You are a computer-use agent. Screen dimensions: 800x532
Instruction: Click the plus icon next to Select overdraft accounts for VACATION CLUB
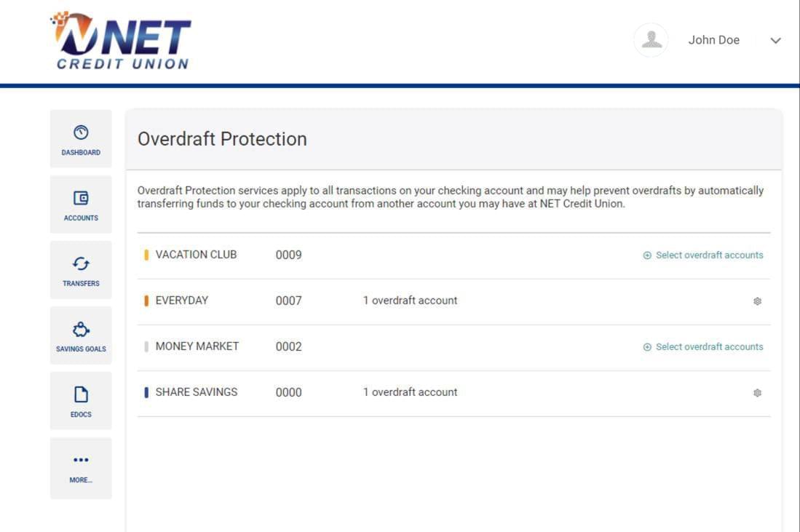(646, 255)
